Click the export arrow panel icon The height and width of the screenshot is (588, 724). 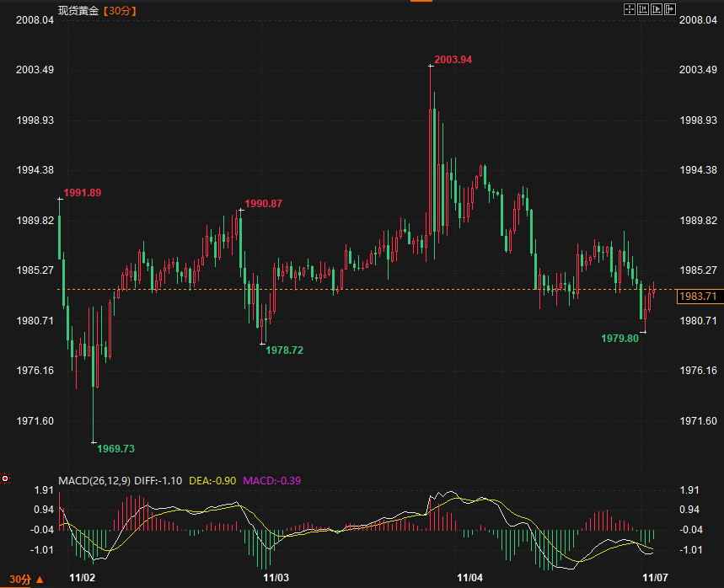click(x=672, y=9)
